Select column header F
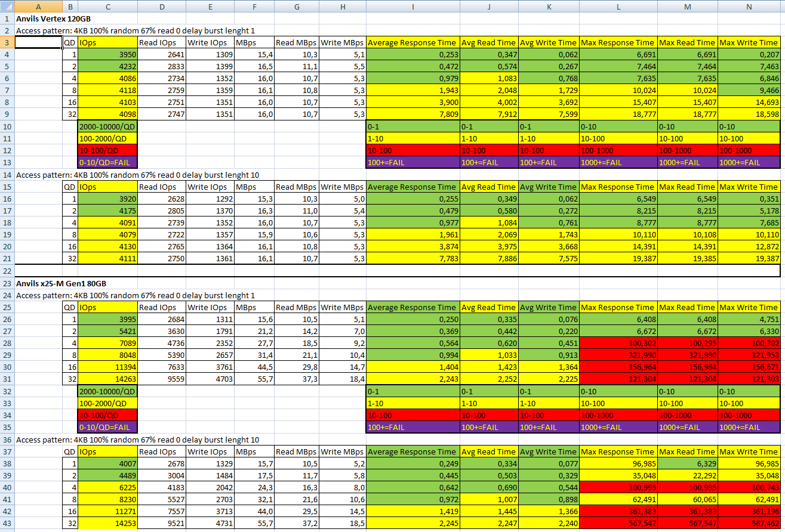Viewport: 785px width, 532px height. (x=254, y=7)
